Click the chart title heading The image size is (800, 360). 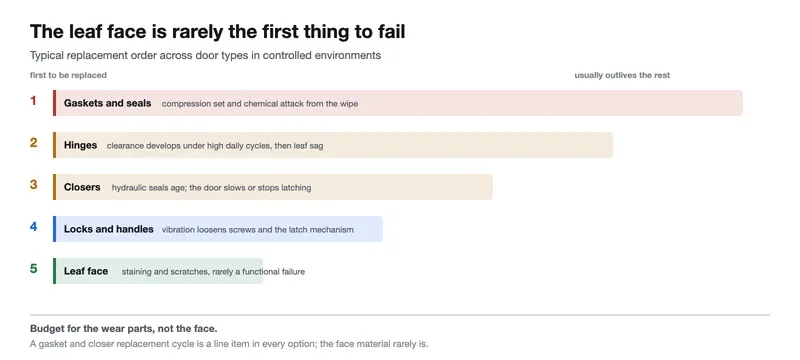[217, 32]
